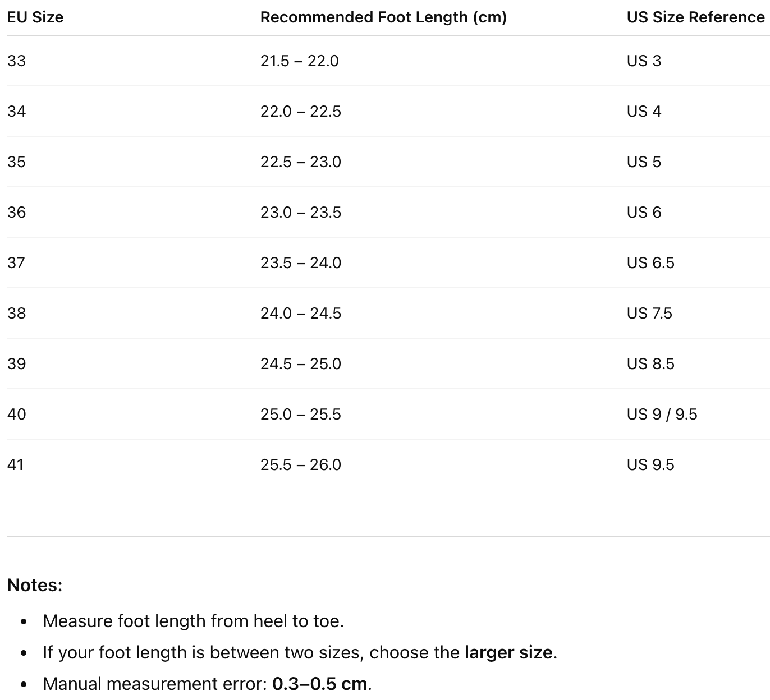Click the US 9 / 9.5 reference cell
Screen dimensions: 770x700
point(662,414)
